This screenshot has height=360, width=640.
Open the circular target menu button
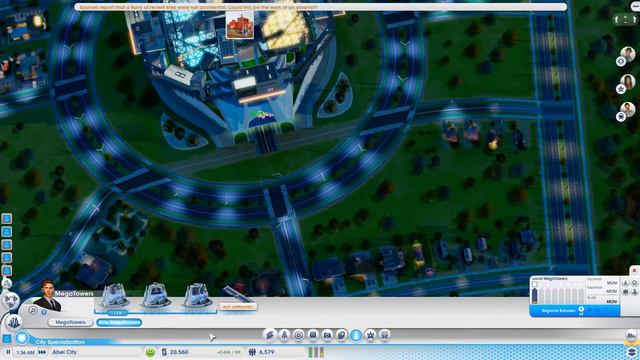(298, 335)
